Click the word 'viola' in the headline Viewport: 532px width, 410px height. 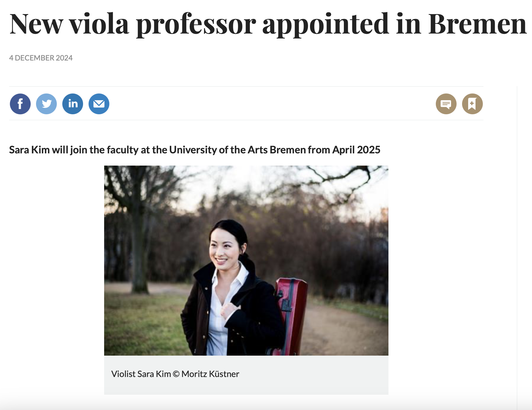point(99,24)
